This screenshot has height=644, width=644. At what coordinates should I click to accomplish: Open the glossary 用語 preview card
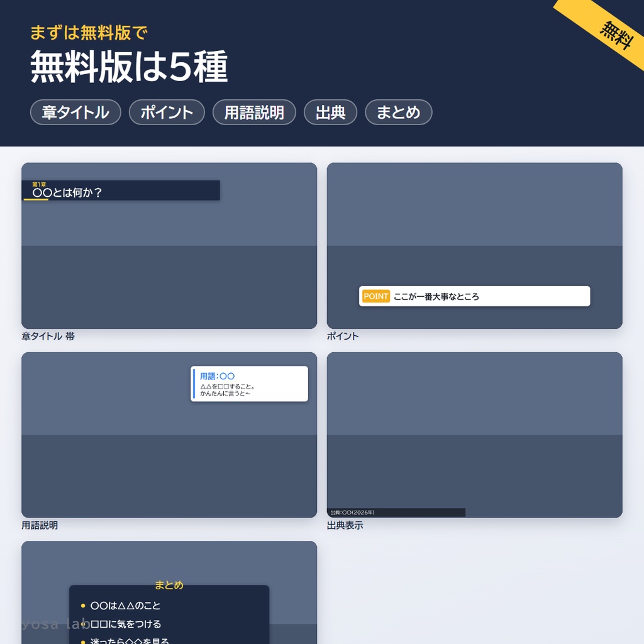pyautogui.click(x=169, y=435)
